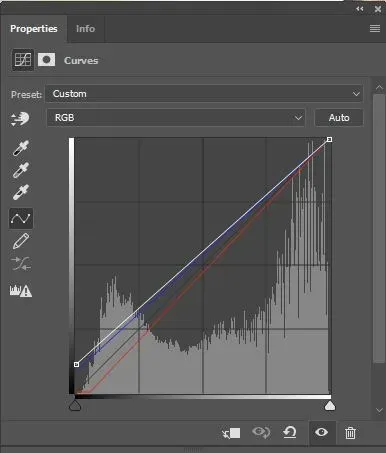The image size is (386, 453).
Task: Click the Curves adjustment grid icon
Action: (23, 60)
